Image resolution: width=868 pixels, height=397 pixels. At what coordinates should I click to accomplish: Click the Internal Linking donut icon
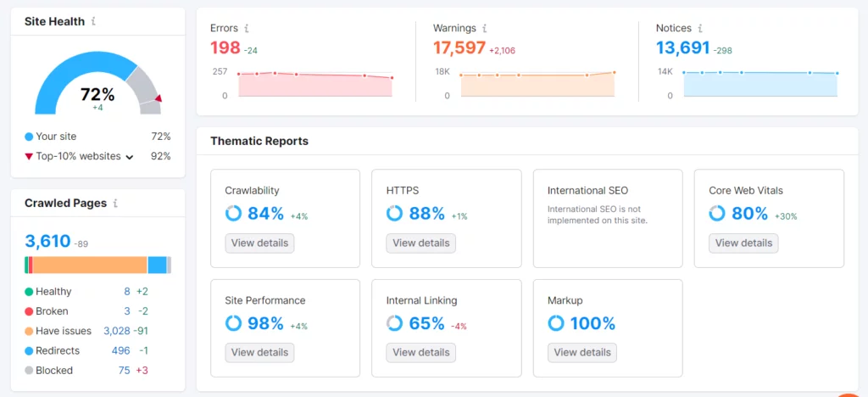394,323
